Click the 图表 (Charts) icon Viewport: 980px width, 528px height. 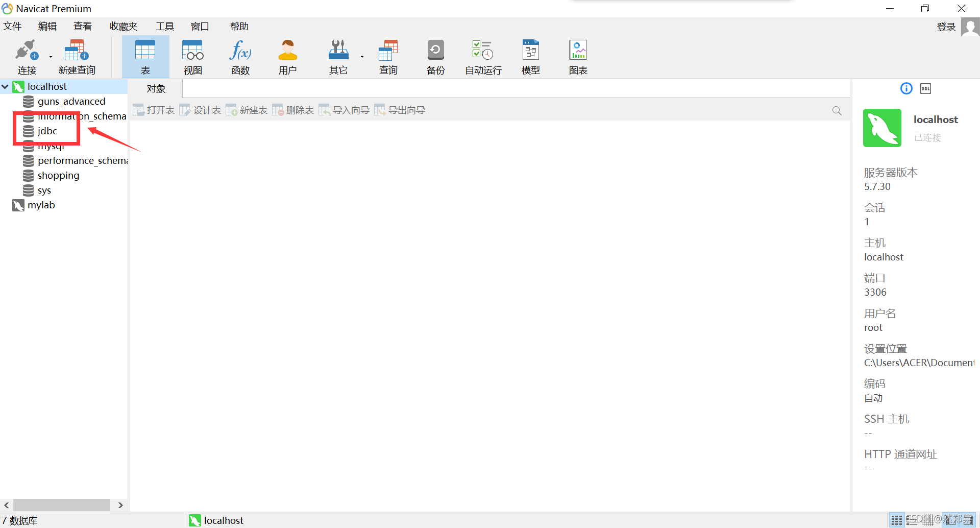(x=577, y=56)
